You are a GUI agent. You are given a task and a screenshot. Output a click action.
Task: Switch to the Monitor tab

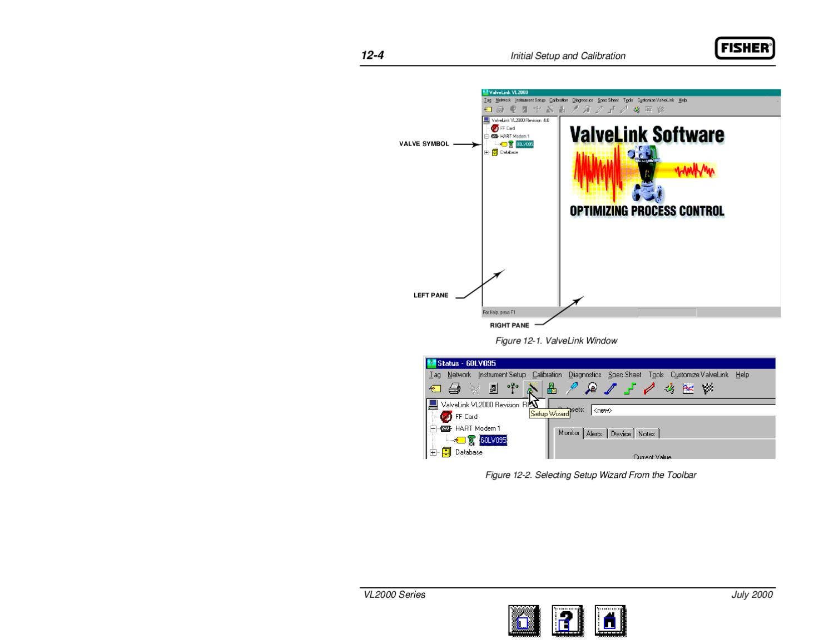569,433
